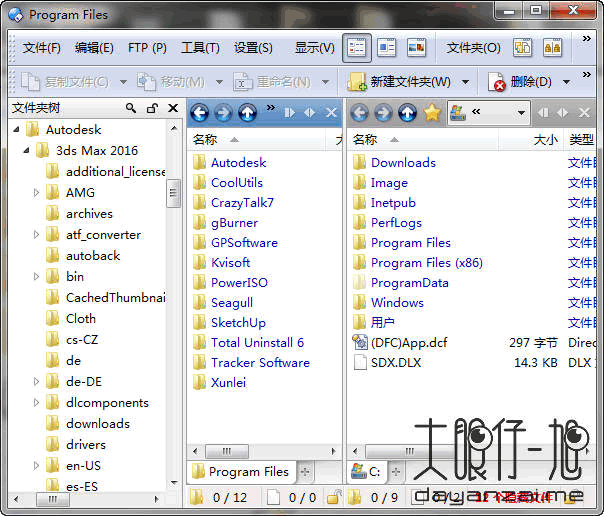
Task: Close the folder tree panel
Action: click(173, 108)
